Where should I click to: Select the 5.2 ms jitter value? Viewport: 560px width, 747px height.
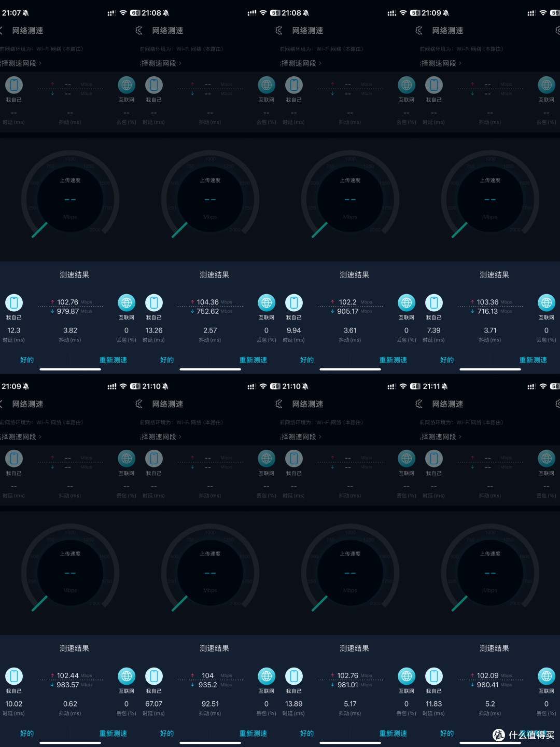point(490,704)
